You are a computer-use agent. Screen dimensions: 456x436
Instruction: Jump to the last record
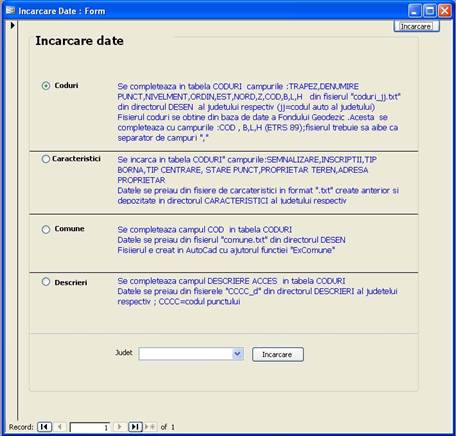click(135, 427)
